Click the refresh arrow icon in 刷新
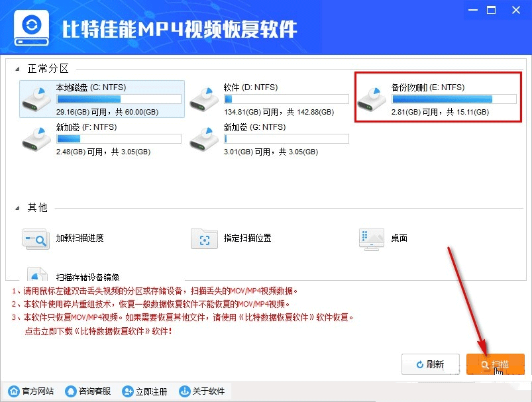Viewport: 532px width, 402px height. click(x=420, y=364)
